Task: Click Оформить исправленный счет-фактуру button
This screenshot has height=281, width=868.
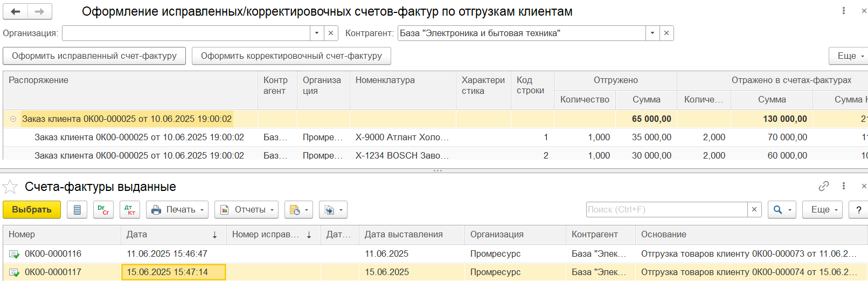Action: pyautogui.click(x=94, y=56)
